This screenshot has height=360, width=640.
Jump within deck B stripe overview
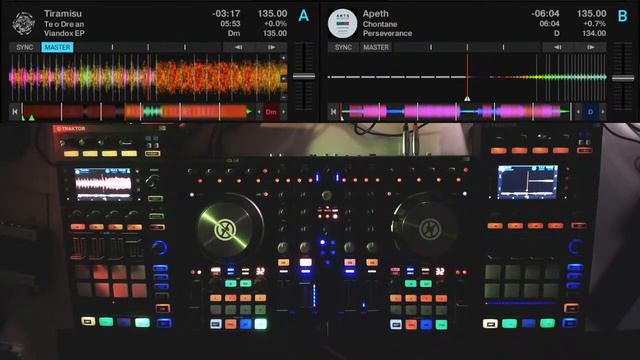456,111
